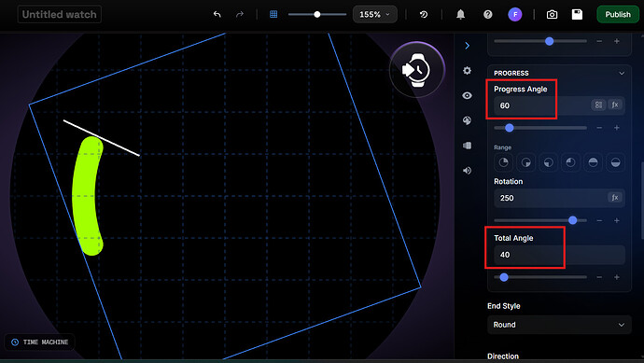The image size is (644, 363).
Task: Open fx expression for Rotation
Action: (615, 198)
